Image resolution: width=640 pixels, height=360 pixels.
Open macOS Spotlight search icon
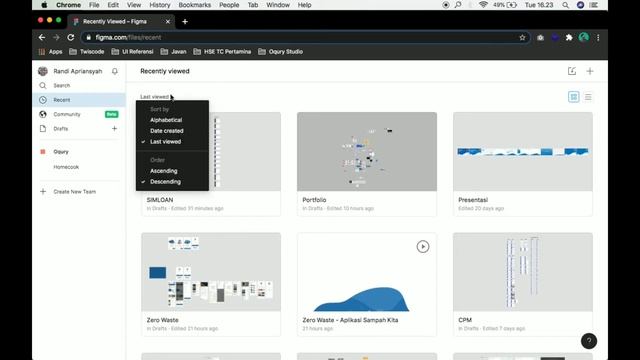point(565,5)
